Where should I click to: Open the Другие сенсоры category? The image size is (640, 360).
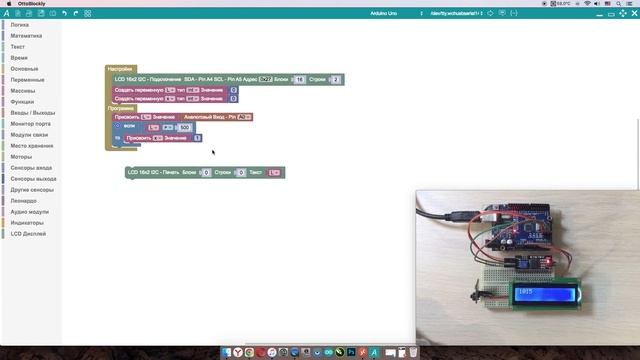[31, 190]
